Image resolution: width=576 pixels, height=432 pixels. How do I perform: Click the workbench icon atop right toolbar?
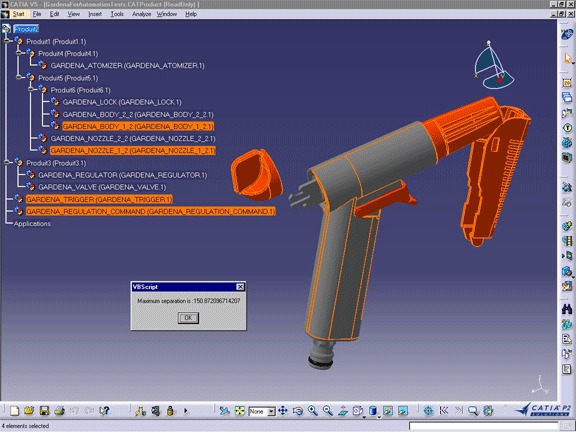[x=567, y=34]
